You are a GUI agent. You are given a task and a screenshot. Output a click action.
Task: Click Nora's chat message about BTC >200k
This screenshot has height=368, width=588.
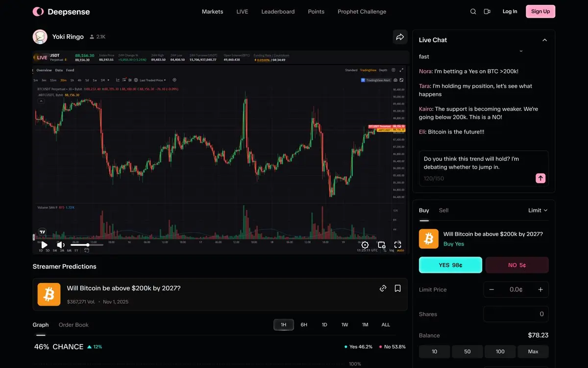click(468, 71)
